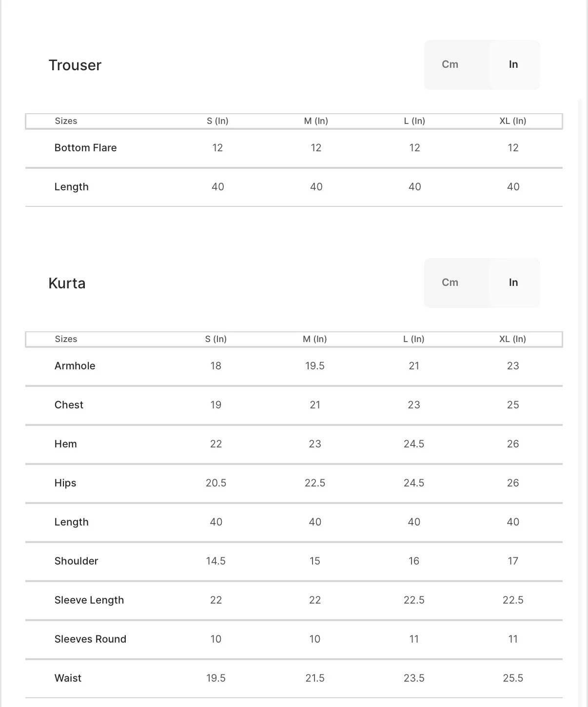Select the Waist row label
588x707 pixels.
[x=68, y=678]
